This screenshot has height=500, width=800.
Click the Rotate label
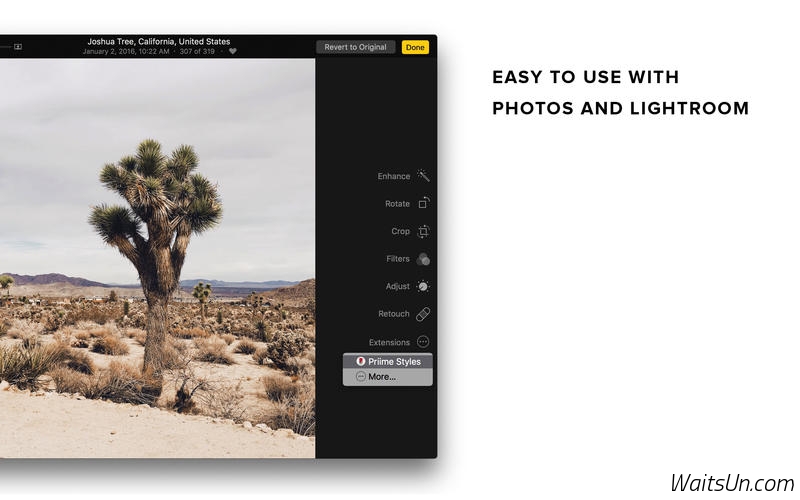click(x=397, y=204)
